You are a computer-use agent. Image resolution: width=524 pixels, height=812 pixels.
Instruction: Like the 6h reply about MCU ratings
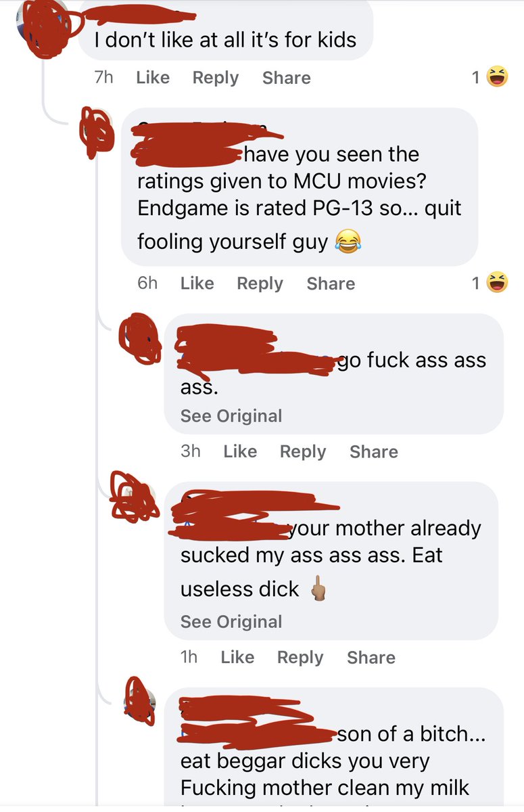coord(197,284)
